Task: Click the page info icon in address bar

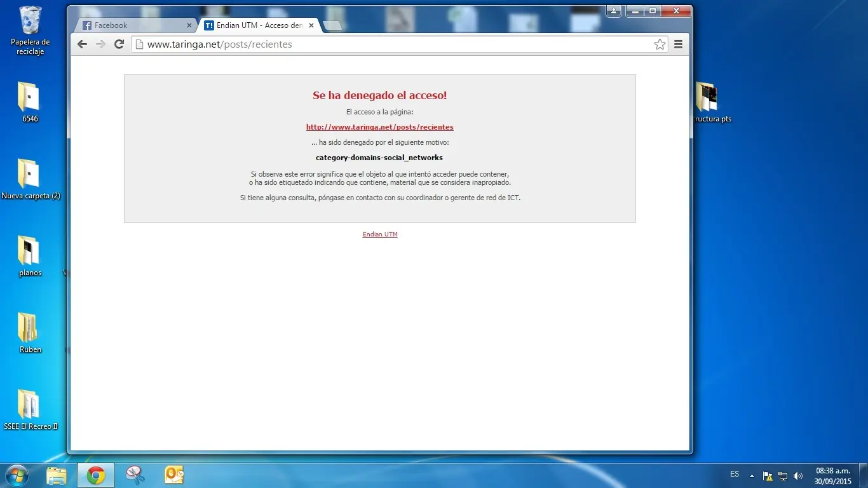Action: tap(139, 44)
